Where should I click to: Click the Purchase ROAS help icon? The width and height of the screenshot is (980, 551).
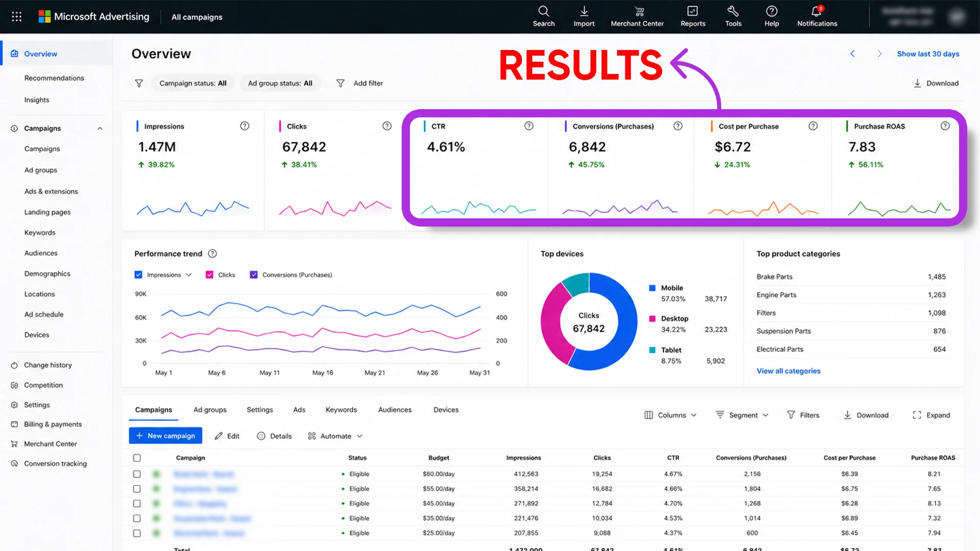[x=945, y=126]
